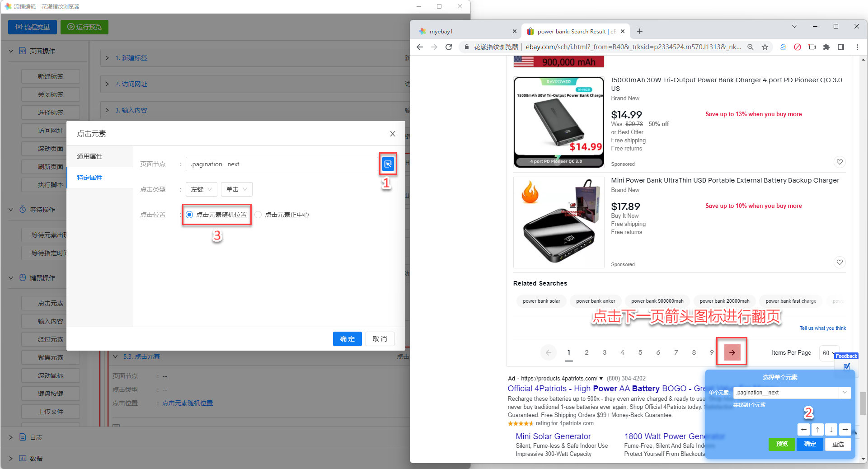Open the Mini Power Bank product thumbnail
868x469 pixels.
(559, 222)
